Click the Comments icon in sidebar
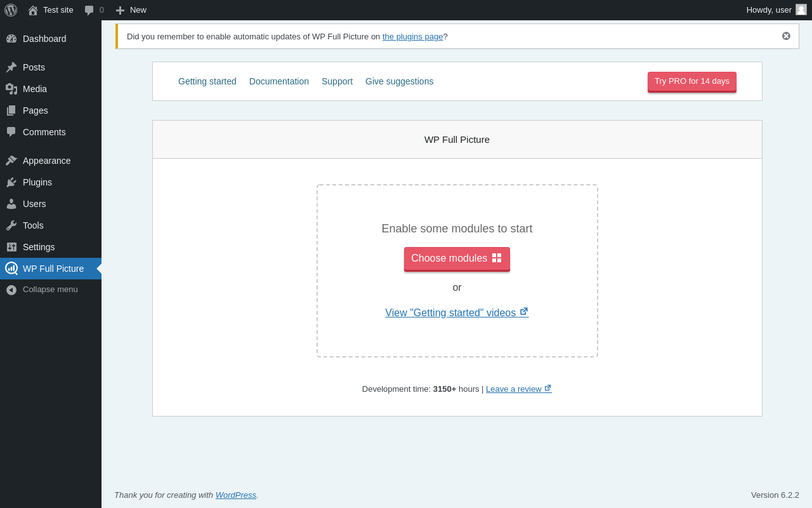812x508 pixels. [11, 132]
